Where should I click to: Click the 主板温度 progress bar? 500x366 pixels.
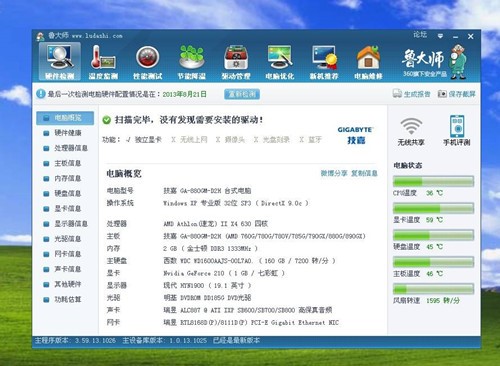pyautogui.click(x=433, y=262)
